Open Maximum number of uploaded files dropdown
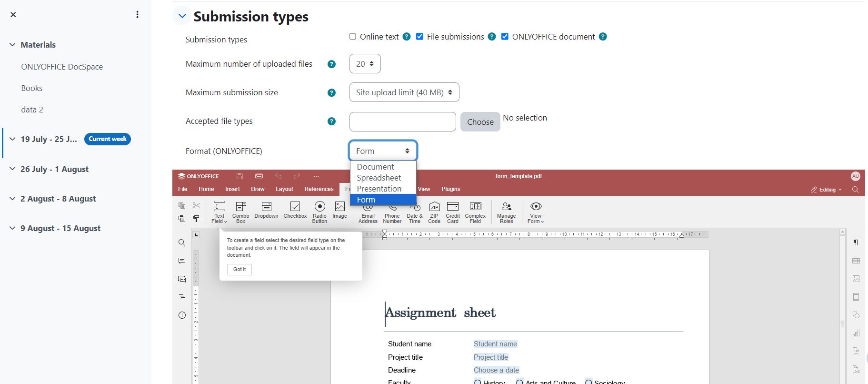Image resolution: width=868 pixels, height=384 pixels. coord(365,64)
